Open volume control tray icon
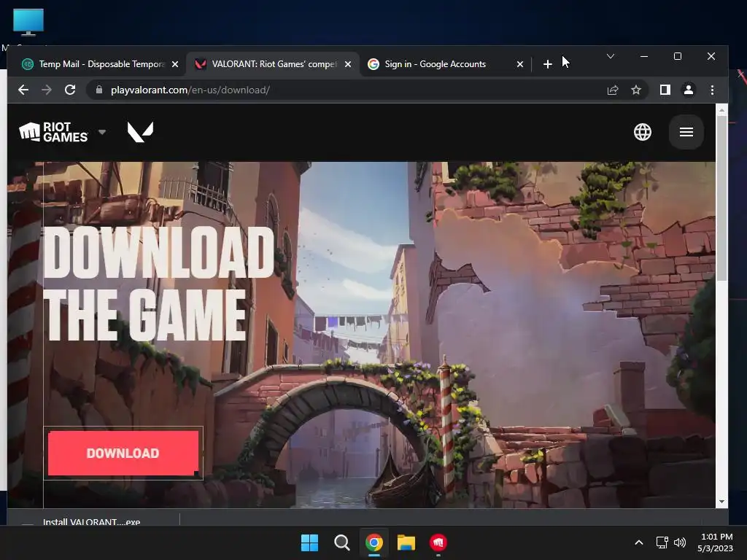This screenshot has width=747, height=560. [x=680, y=542]
